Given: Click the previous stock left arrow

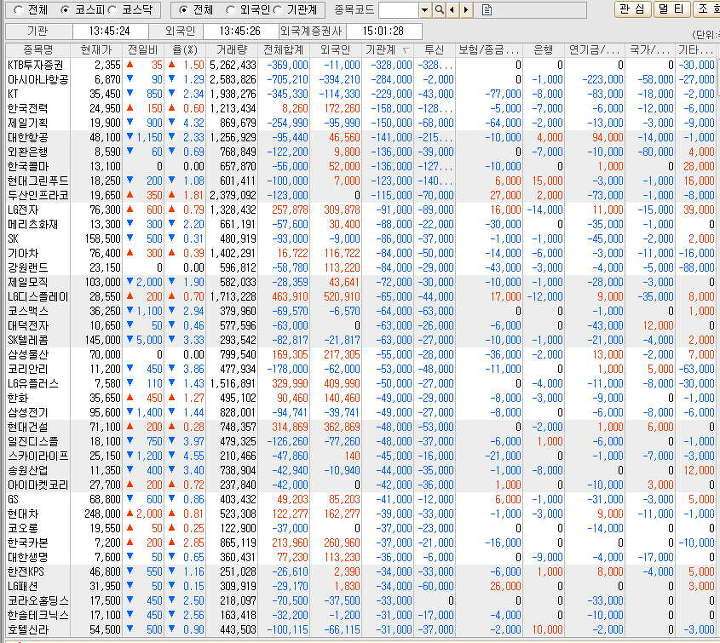Looking at the screenshot, I should (452, 10).
